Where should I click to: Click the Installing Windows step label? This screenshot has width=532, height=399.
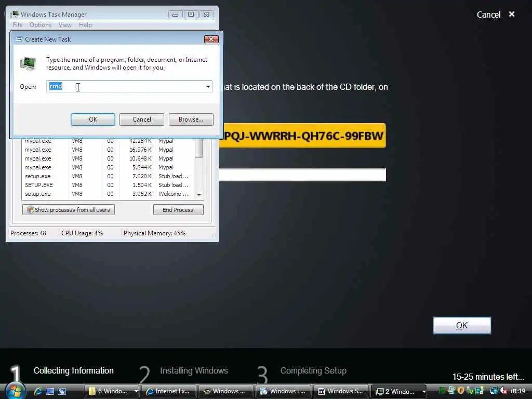coord(194,370)
